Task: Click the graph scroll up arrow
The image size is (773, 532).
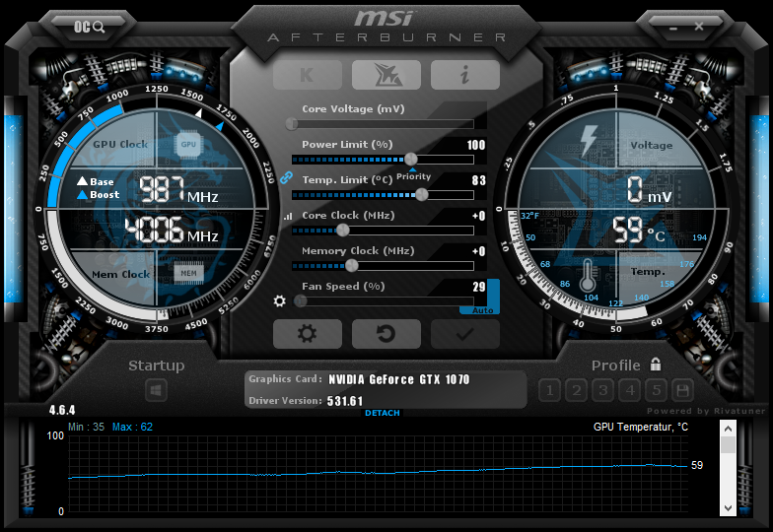Action: [728, 429]
